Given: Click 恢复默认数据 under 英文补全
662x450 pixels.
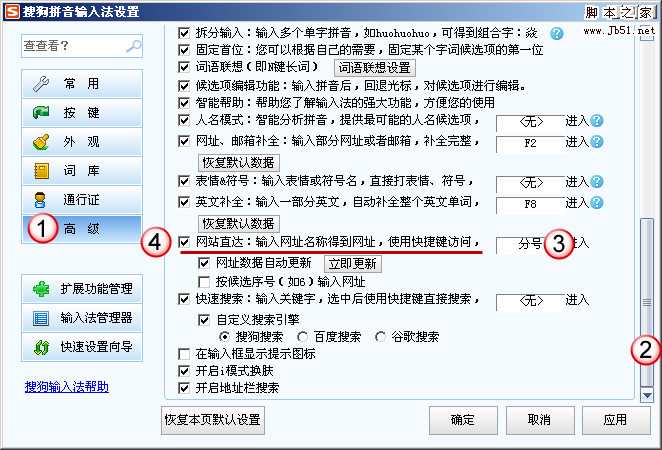Looking at the screenshot, I should pyautogui.click(x=239, y=224).
